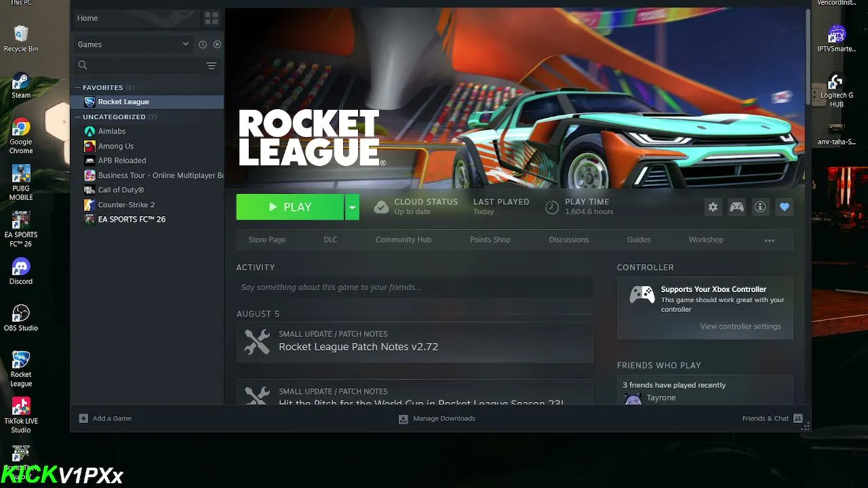Image resolution: width=868 pixels, height=488 pixels.
Task: Select the Rocket League desktop shortcut
Action: pos(21,369)
